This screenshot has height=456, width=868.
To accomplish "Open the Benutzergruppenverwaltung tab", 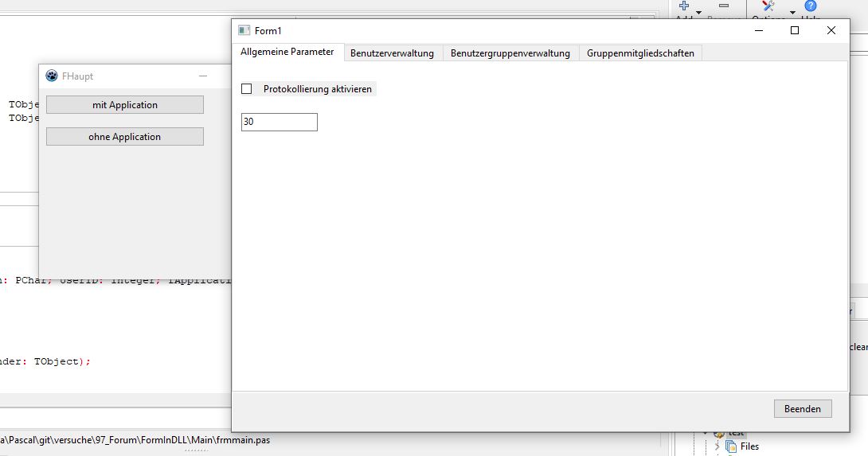I will coord(510,53).
